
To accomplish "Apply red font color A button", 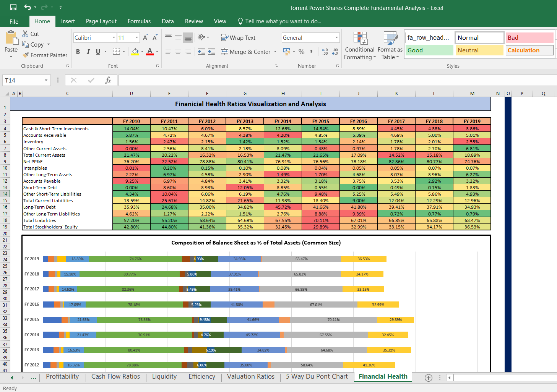I will pyautogui.click(x=150, y=51).
